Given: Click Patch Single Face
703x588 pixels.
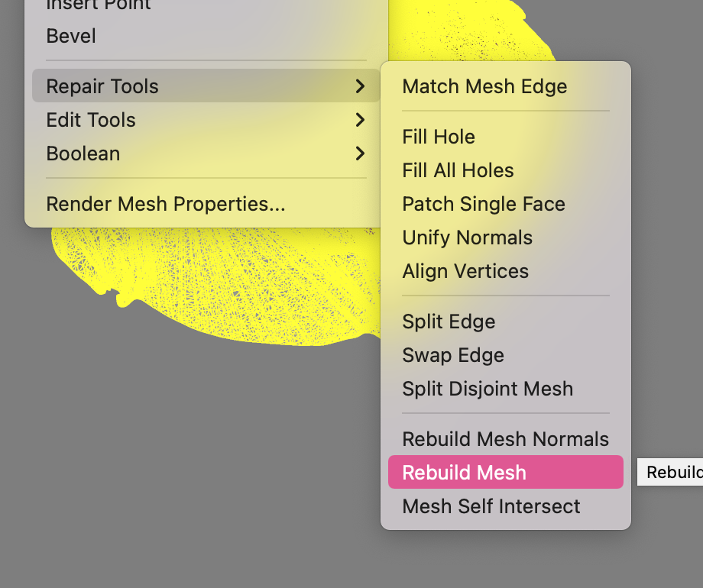Looking at the screenshot, I should click(484, 204).
